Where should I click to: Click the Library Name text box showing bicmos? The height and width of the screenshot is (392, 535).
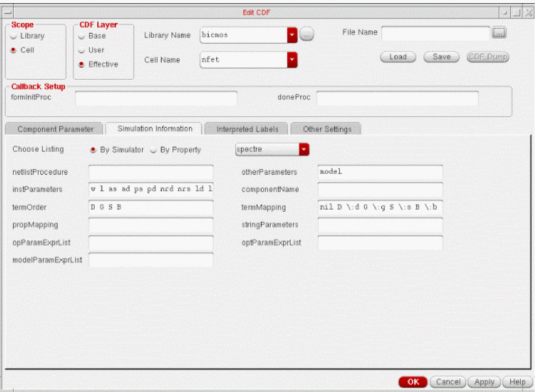pos(244,35)
